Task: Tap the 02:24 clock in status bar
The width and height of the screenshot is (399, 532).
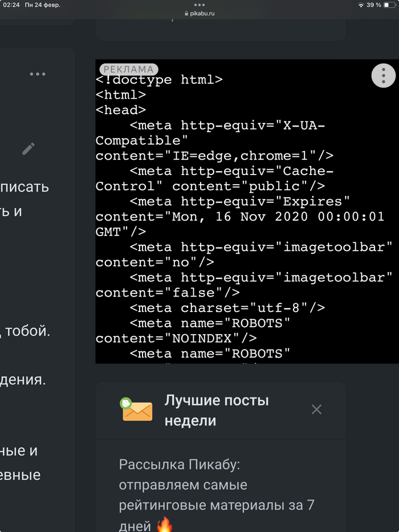Action: coord(11,5)
